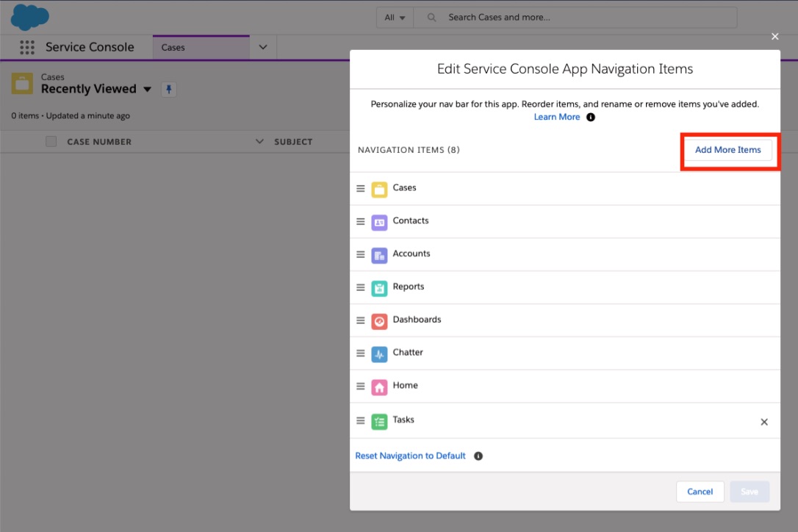
Task: Click Reset Navigation to Default link
Action: (x=410, y=456)
